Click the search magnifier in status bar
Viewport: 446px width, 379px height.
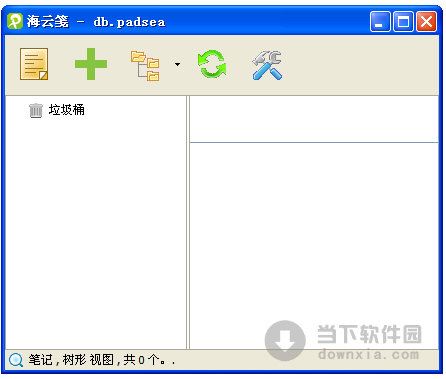[x=16, y=360]
